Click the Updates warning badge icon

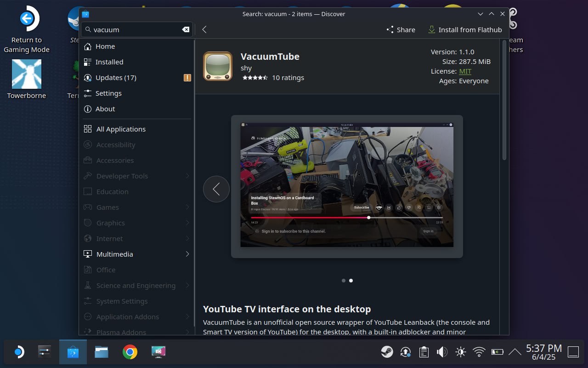pyautogui.click(x=187, y=78)
